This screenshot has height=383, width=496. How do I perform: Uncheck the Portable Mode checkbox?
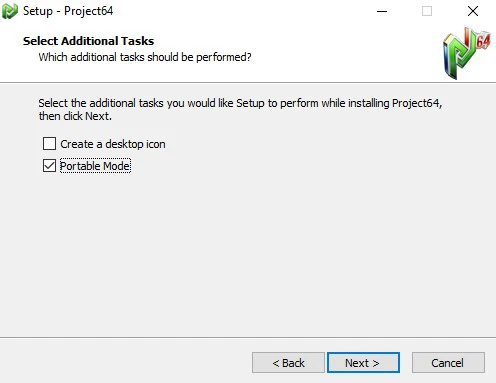[49, 166]
